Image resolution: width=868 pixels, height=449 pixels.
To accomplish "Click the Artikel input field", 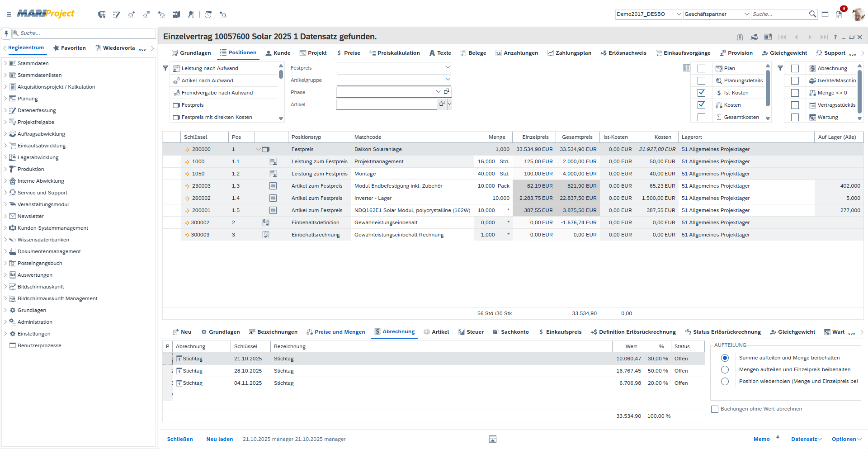I will pos(387,104).
